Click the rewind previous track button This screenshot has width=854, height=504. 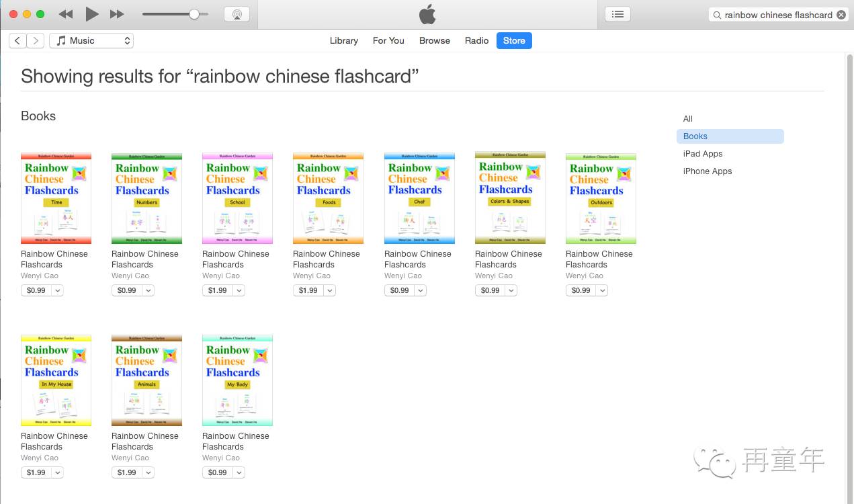(66, 14)
